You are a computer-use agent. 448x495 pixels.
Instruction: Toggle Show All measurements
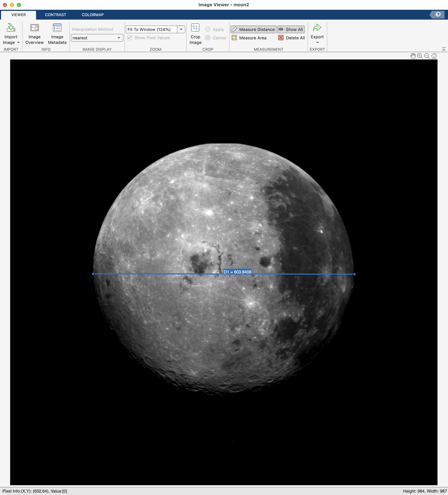click(x=291, y=29)
